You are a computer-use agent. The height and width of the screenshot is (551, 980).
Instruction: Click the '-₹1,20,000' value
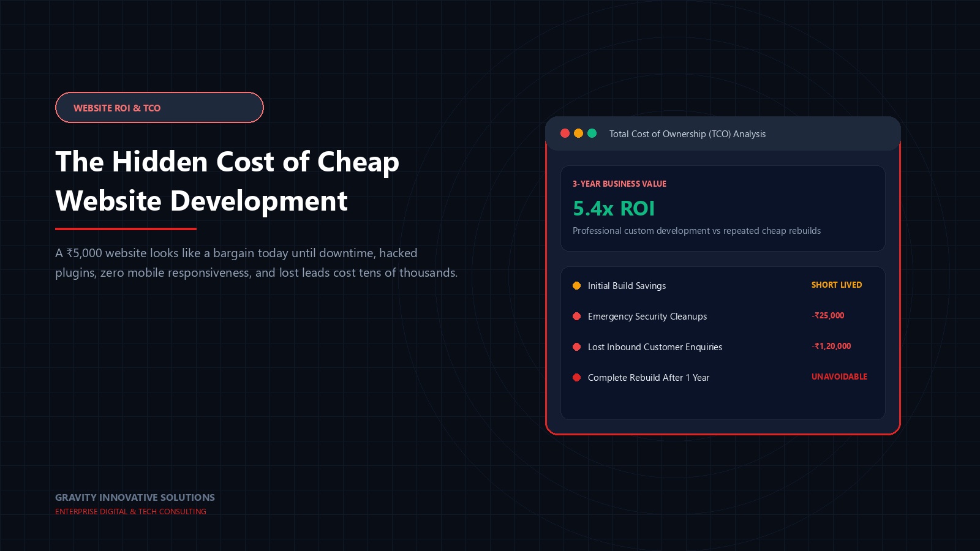tap(831, 346)
